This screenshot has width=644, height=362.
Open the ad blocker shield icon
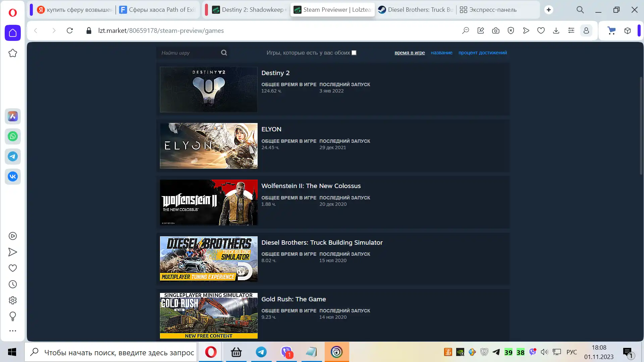(511, 31)
